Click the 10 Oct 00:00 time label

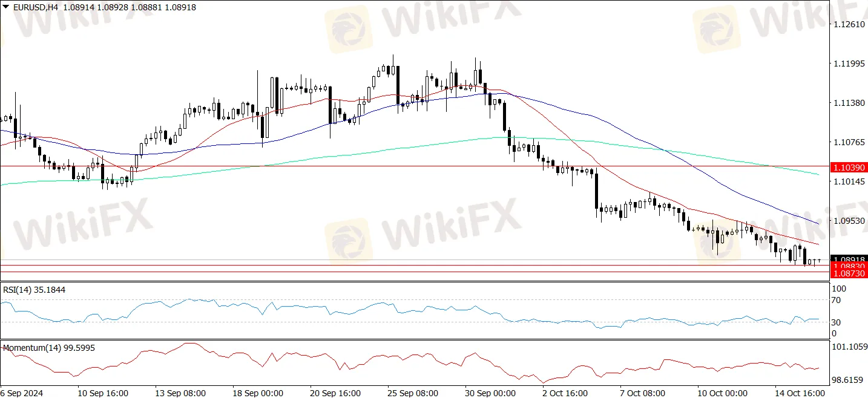coord(723,393)
